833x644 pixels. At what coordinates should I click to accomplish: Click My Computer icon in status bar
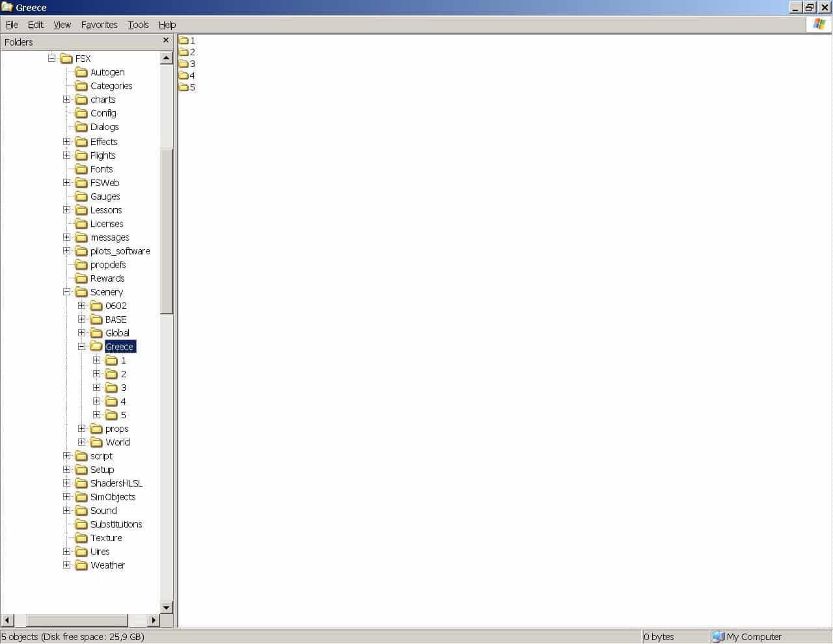point(718,637)
